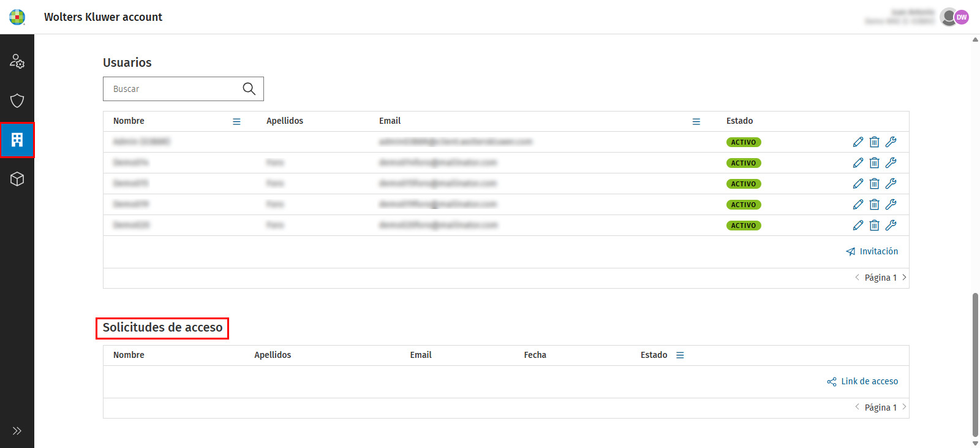Open wrench settings for the third user row
Image resolution: width=980 pixels, height=448 pixels.
point(891,184)
